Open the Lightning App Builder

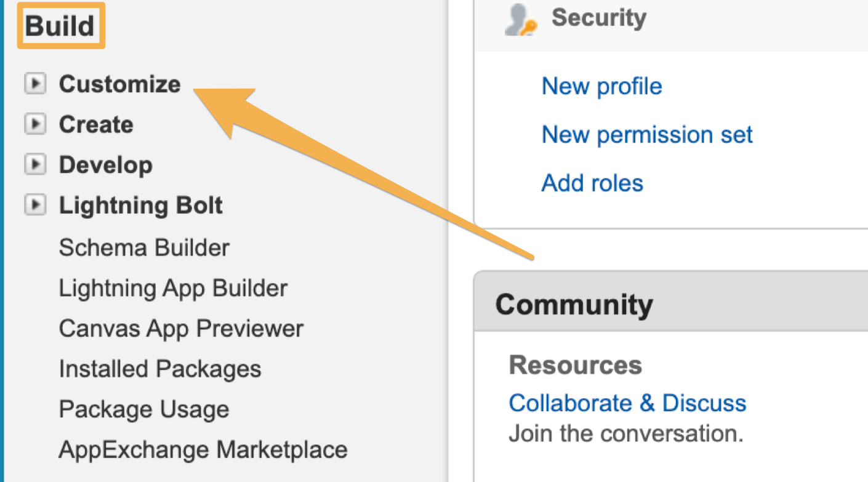tap(172, 287)
